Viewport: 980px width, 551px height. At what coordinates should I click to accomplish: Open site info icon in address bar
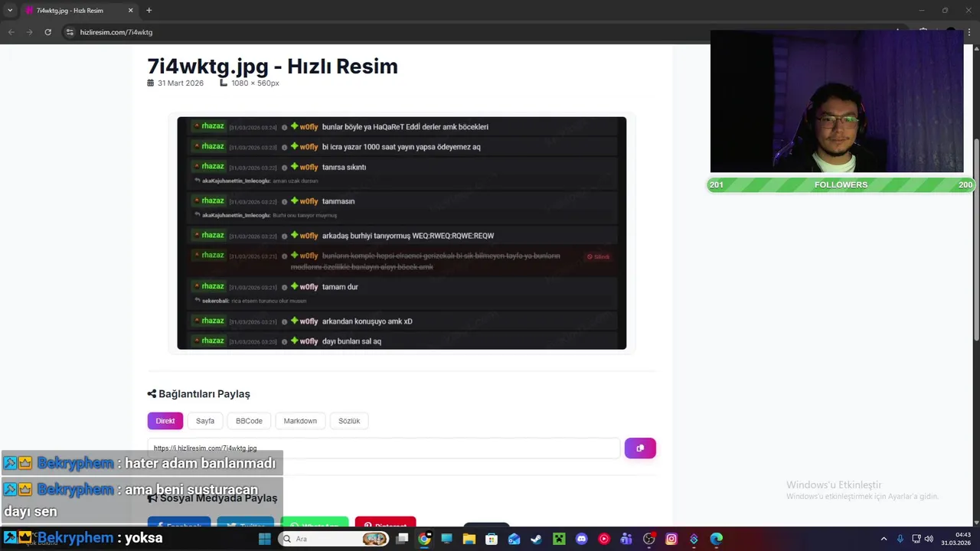click(x=70, y=32)
